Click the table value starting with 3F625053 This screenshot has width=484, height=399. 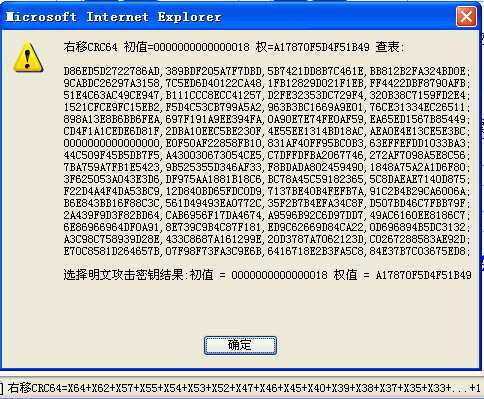(111, 179)
